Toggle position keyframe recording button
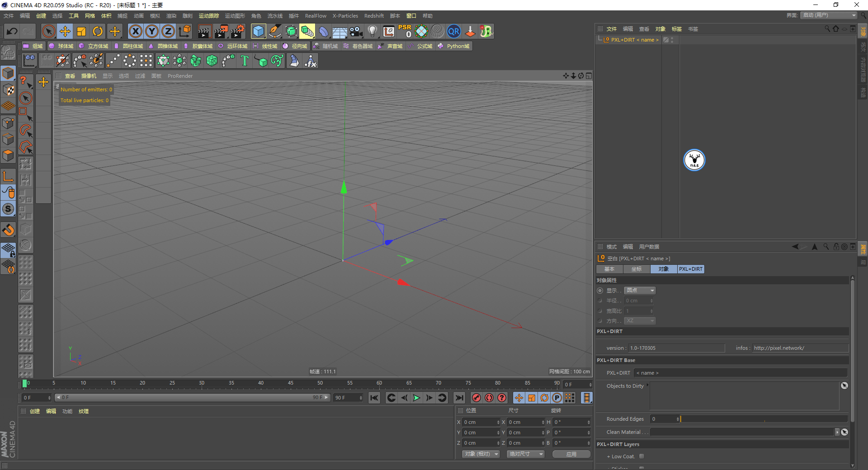This screenshot has height=470, width=868. (x=519, y=398)
